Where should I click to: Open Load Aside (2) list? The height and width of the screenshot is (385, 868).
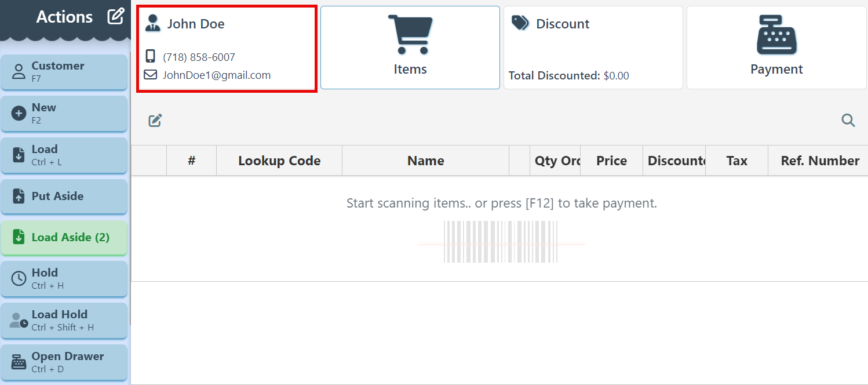(64, 237)
